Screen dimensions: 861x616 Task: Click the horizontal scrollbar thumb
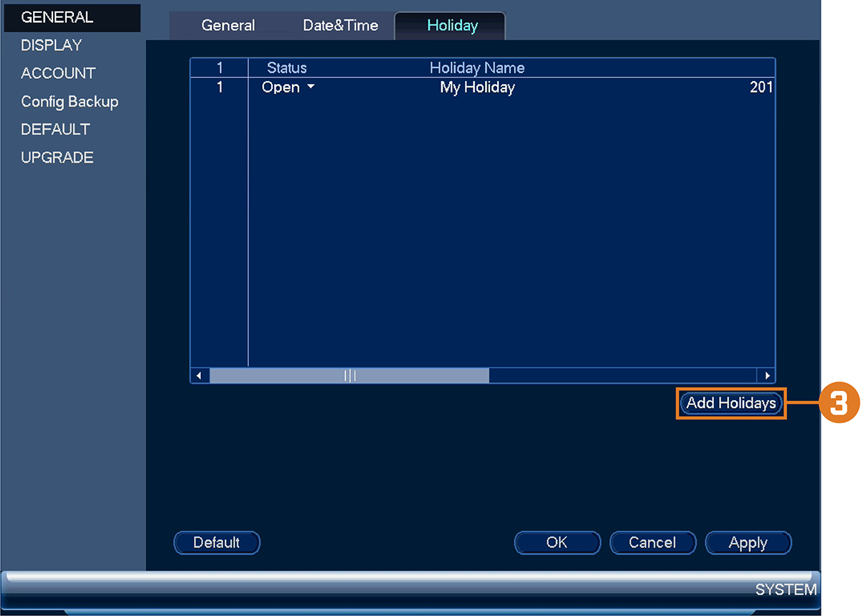point(349,376)
